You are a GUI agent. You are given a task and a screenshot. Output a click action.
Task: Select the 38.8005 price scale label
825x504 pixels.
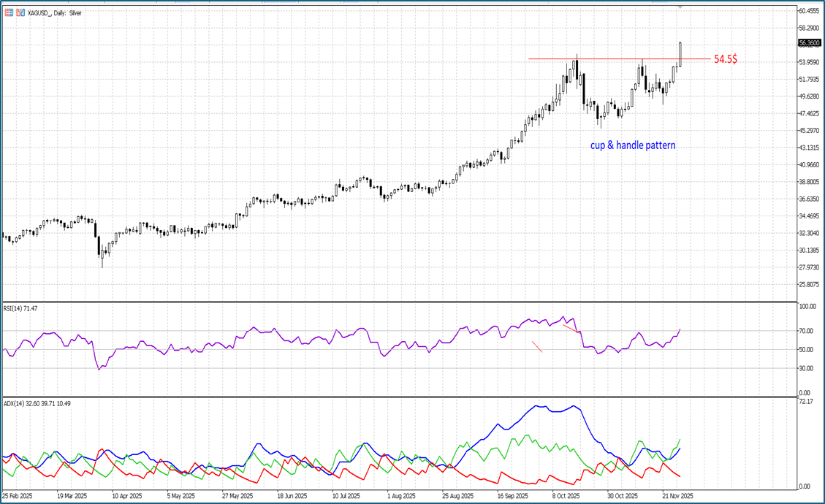(x=809, y=182)
